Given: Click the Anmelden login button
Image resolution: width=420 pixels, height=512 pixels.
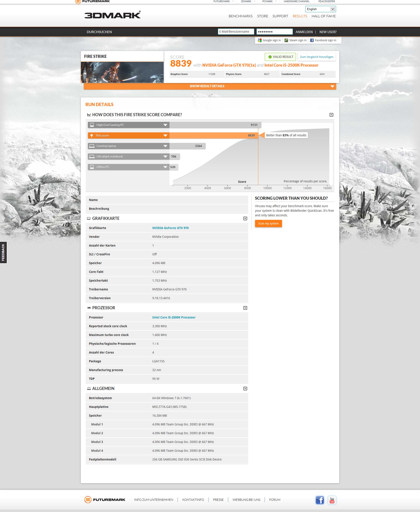Looking at the screenshot, I should click(304, 32).
